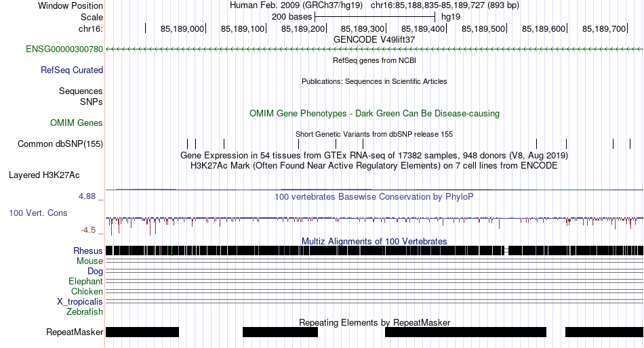
Task: Click the ENSG00000300780 gene label
Action: [64, 49]
